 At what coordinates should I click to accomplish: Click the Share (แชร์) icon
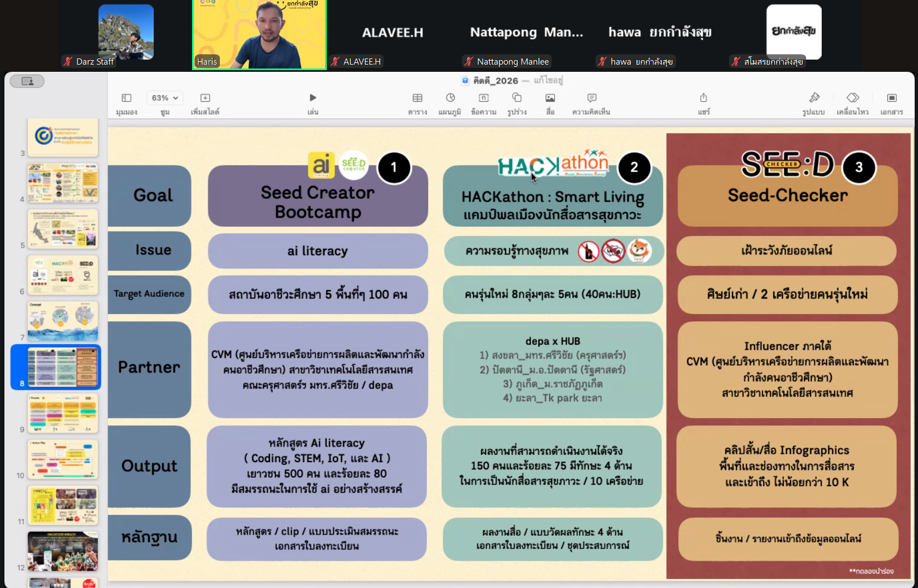pos(704,98)
